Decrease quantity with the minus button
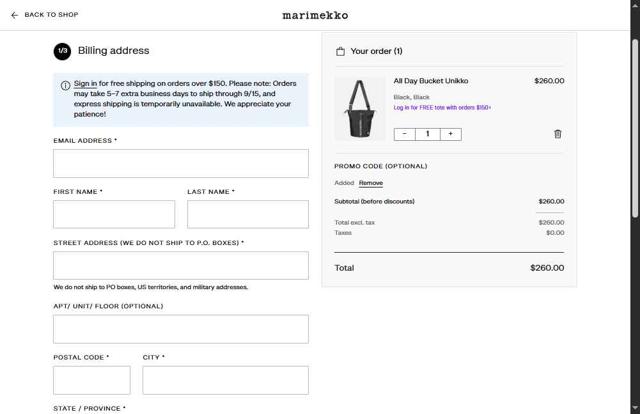The height and width of the screenshot is (414, 640). (x=404, y=134)
